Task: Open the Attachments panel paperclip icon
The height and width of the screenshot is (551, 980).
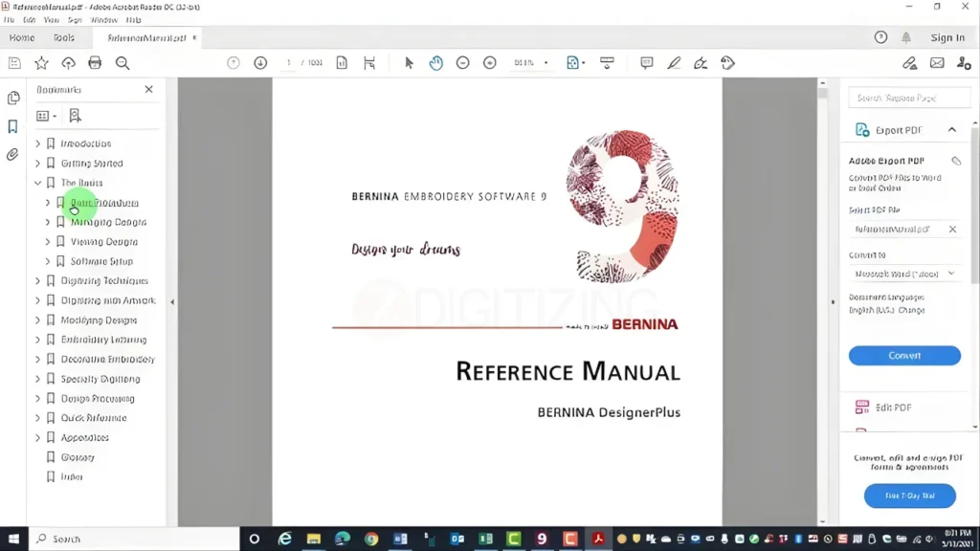Action: click(x=12, y=154)
